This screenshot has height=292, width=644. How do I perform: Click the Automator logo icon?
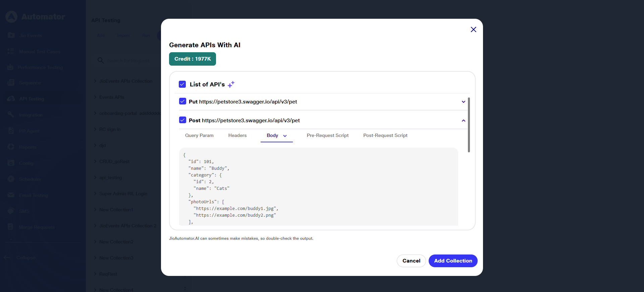click(x=11, y=17)
